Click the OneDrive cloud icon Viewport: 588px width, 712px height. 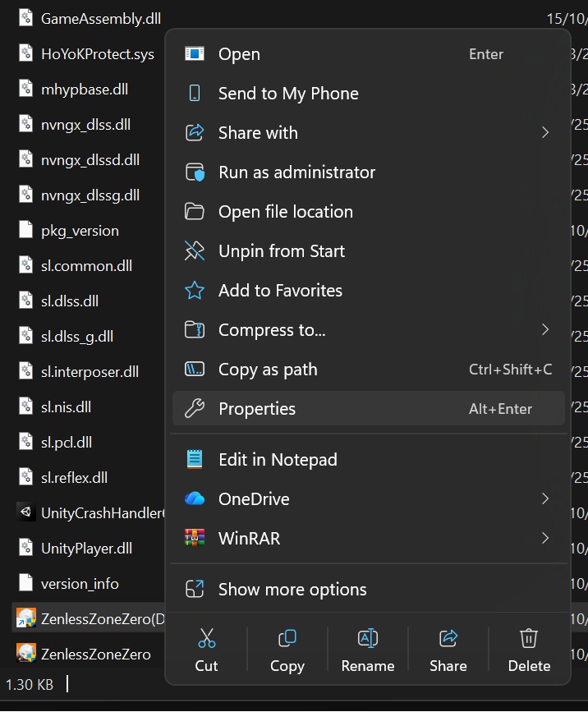point(195,499)
